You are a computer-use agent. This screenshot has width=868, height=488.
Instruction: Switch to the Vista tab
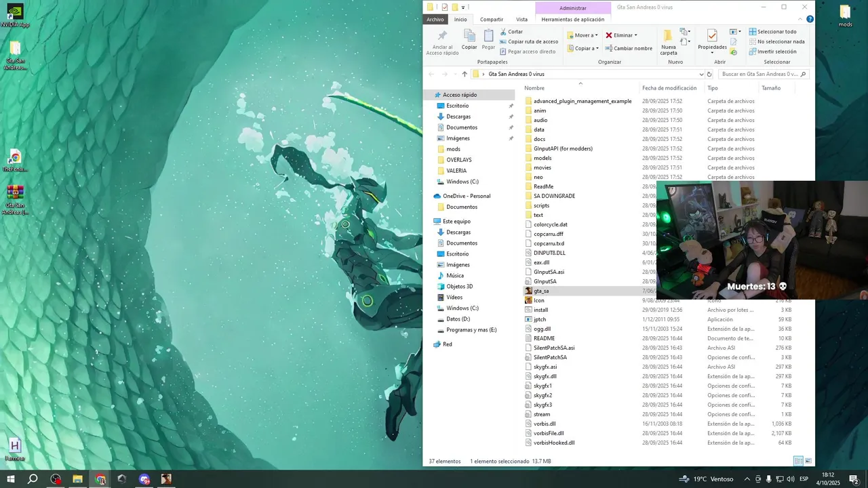click(521, 19)
